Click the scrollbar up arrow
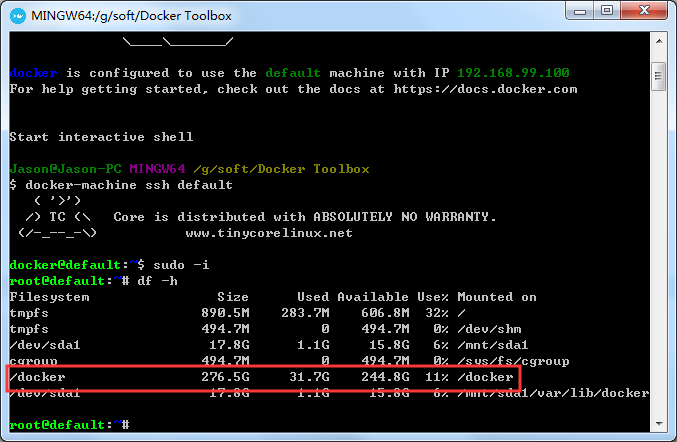The width and height of the screenshot is (677, 442). pos(659,41)
